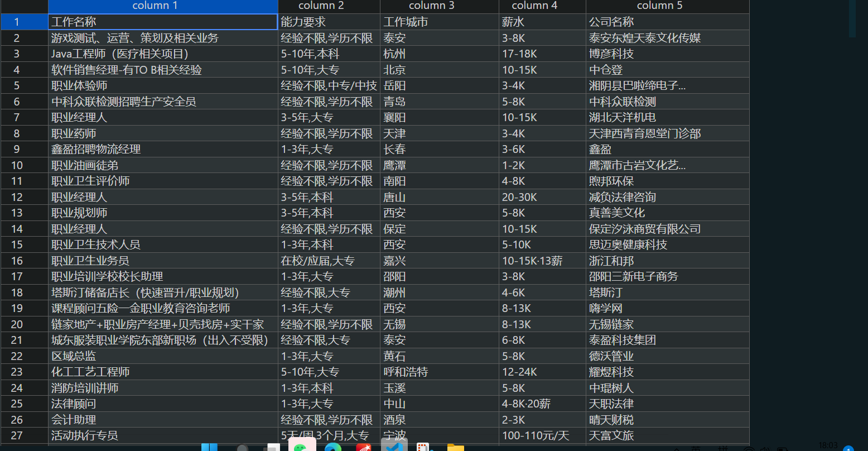The width and height of the screenshot is (868, 451).
Task: Click the cell '公司名称'
Action: pos(667,22)
